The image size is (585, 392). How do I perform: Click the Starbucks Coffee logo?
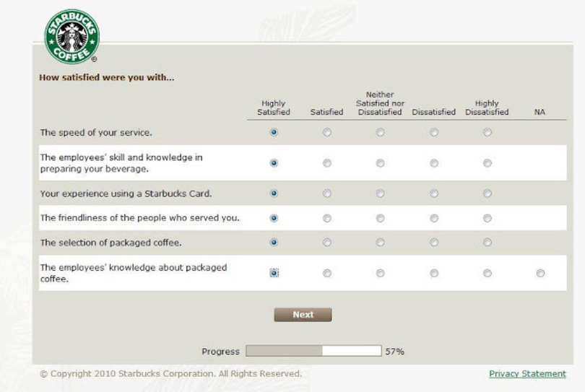[x=71, y=37]
